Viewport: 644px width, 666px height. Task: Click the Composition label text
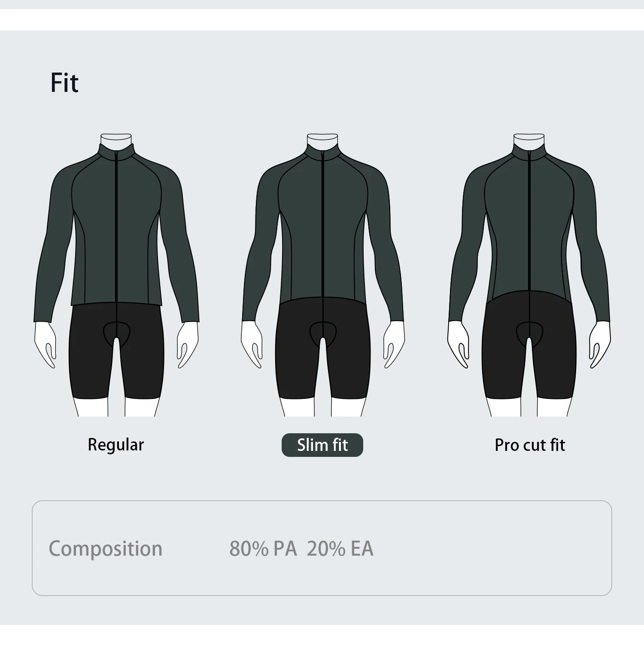pyautogui.click(x=106, y=548)
